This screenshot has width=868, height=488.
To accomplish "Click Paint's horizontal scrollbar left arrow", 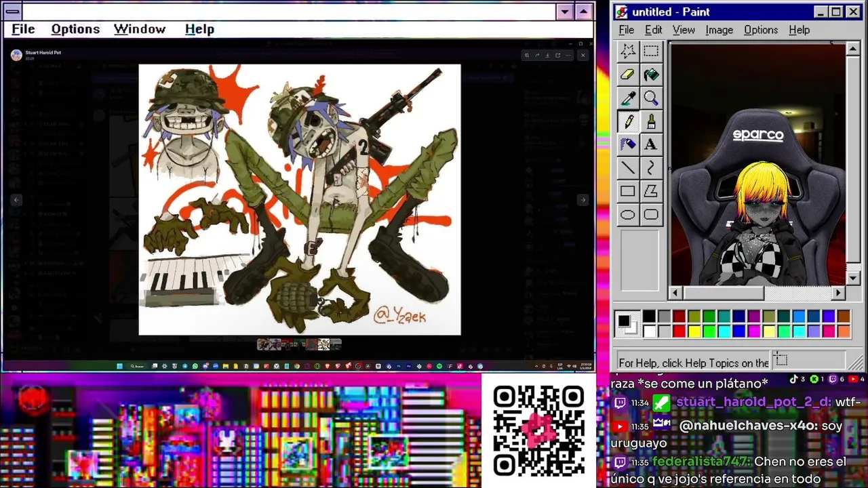I will (675, 293).
